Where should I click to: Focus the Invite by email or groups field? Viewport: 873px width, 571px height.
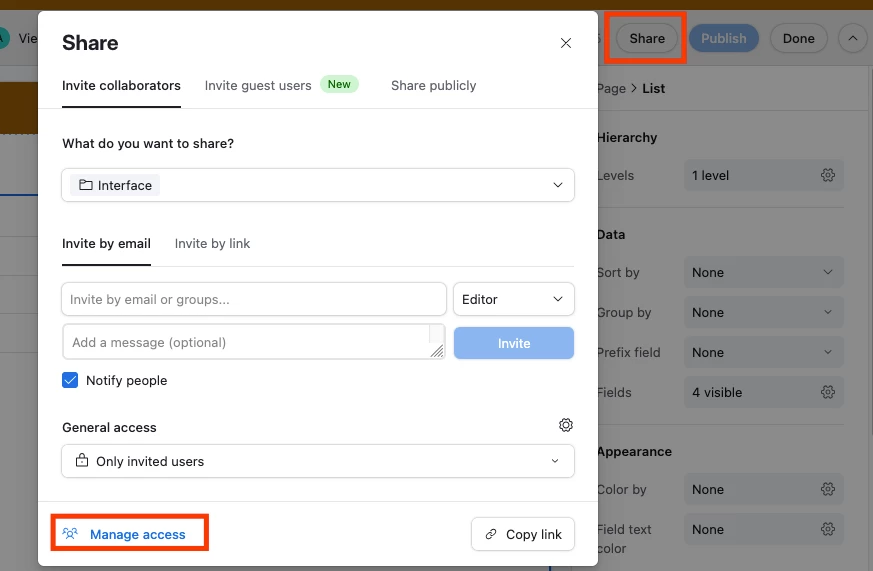[x=254, y=299]
